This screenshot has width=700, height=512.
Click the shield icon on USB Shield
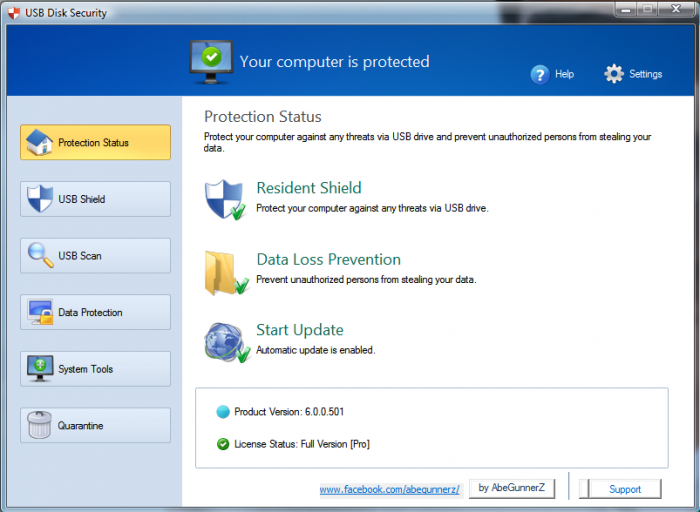[40, 199]
